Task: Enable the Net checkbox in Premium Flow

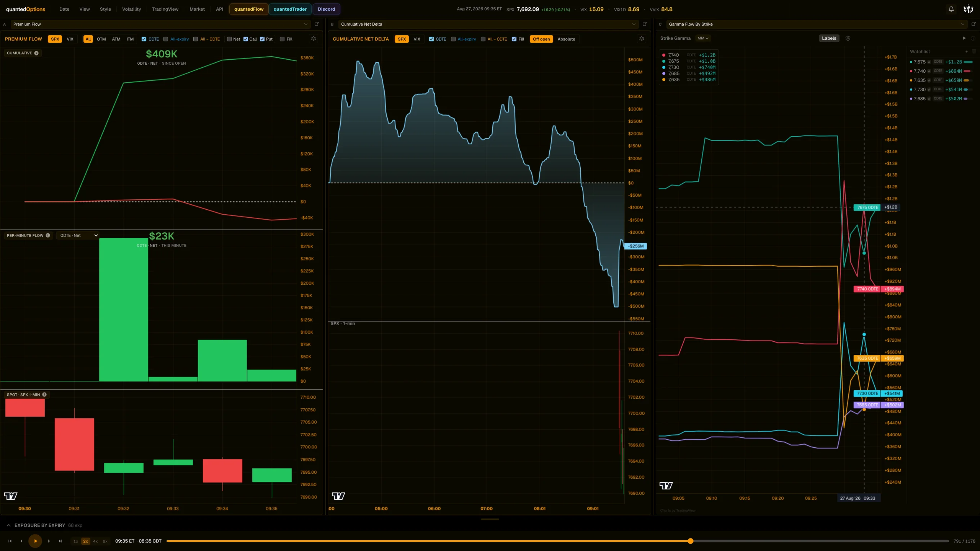Action: 229,39
